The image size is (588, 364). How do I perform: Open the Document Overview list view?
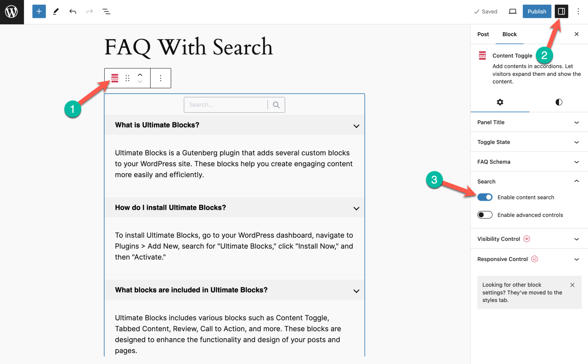(x=106, y=11)
